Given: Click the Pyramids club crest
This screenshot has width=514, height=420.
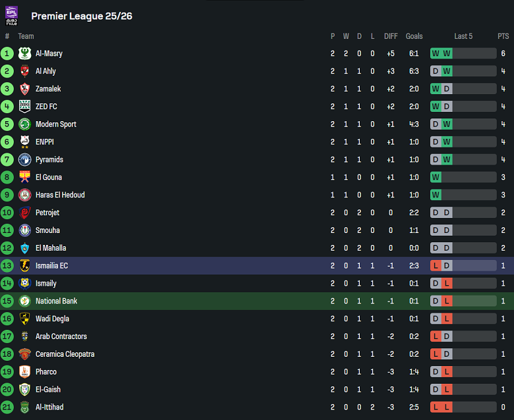Looking at the screenshot, I should pyautogui.click(x=25, y=160).
